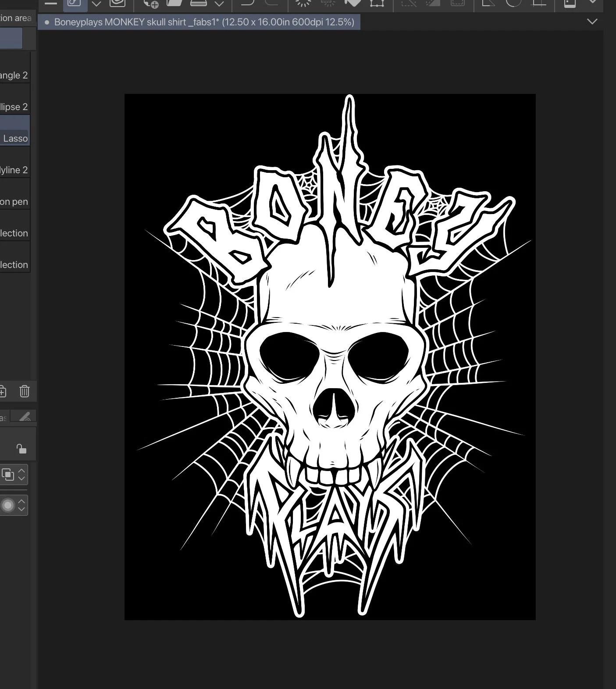The height and width of the screenshot is (689, 616).
Task: Click the anti-aliasing circle icon
Action: click(8, 505)
